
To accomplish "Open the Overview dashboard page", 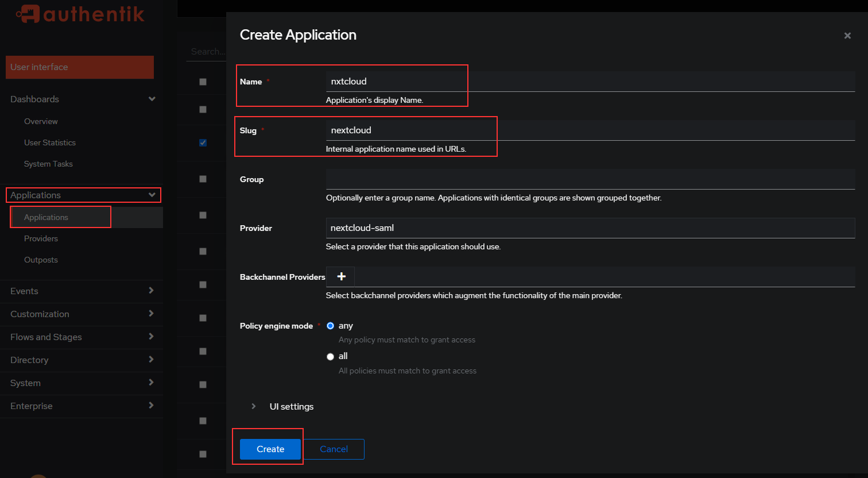I will coord(41,121).
